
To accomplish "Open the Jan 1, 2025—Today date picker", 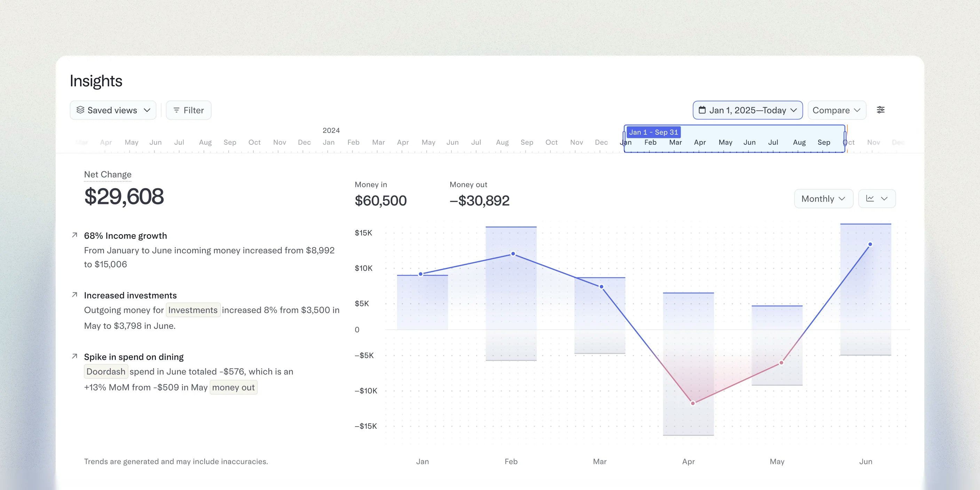I will tap(748, 110).
